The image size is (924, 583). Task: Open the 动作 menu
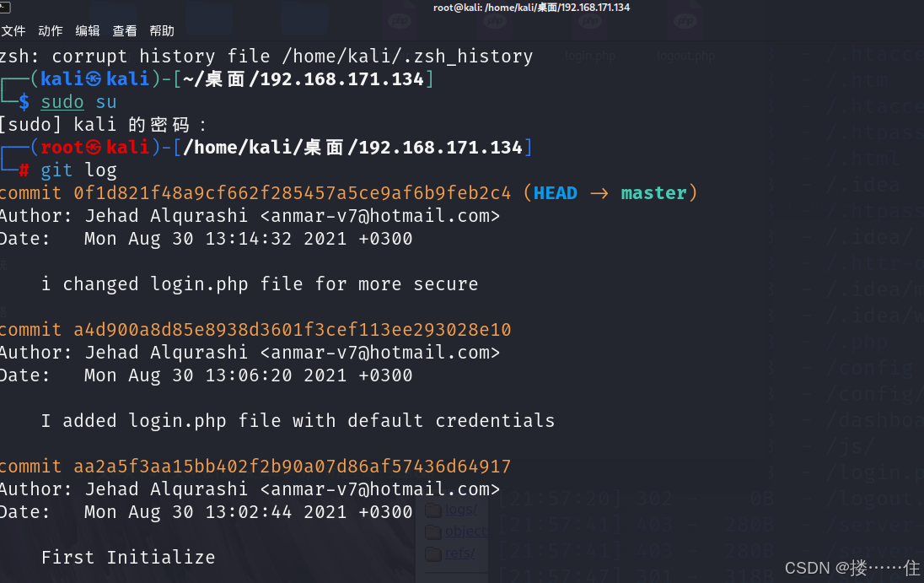pyautogui.click(x=51, y=31)
